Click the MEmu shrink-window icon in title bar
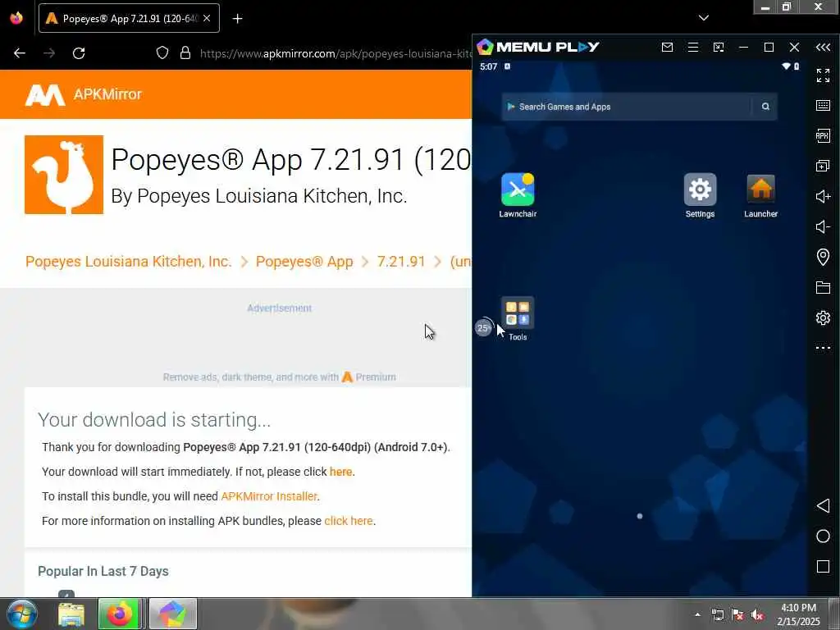This screenshot has width=840, height=630. [x=719, y=47]
